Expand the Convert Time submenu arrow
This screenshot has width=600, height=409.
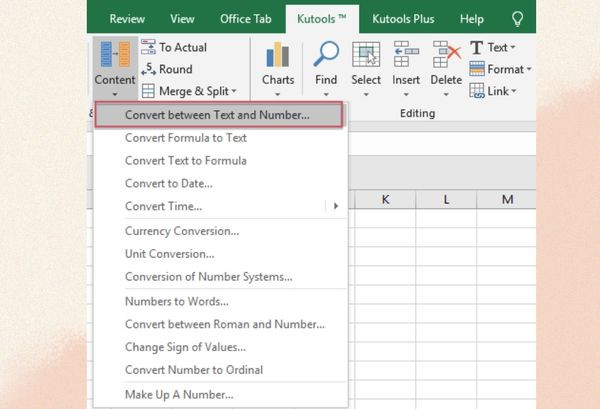tap(336, 206)
